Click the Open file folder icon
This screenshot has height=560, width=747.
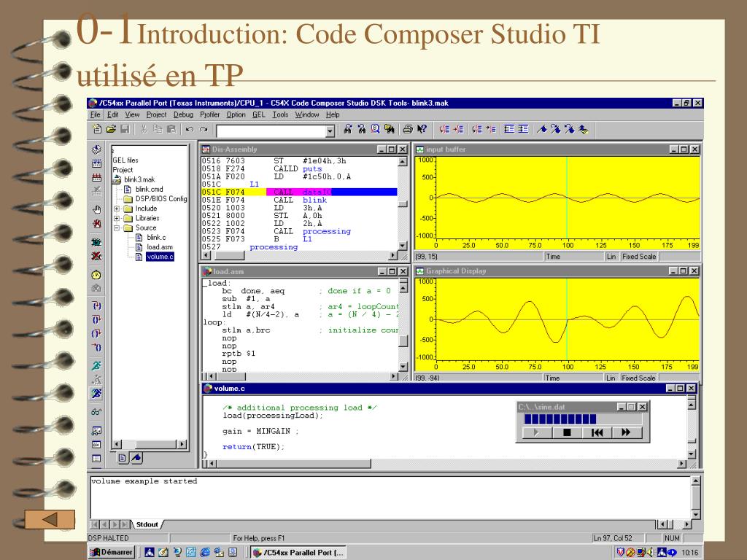click(x=111, y=129)
